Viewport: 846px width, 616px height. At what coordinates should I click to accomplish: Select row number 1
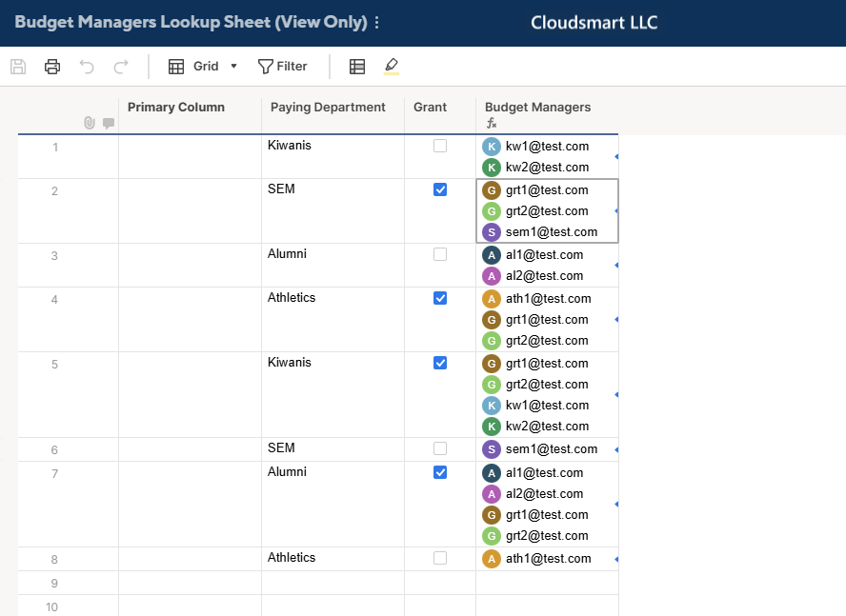(55, 147)
